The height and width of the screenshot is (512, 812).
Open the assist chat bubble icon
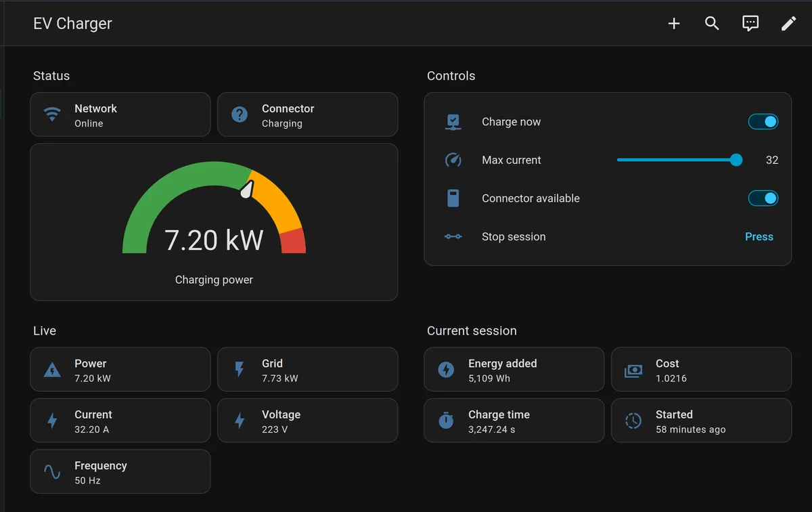[x=750, y=24]
